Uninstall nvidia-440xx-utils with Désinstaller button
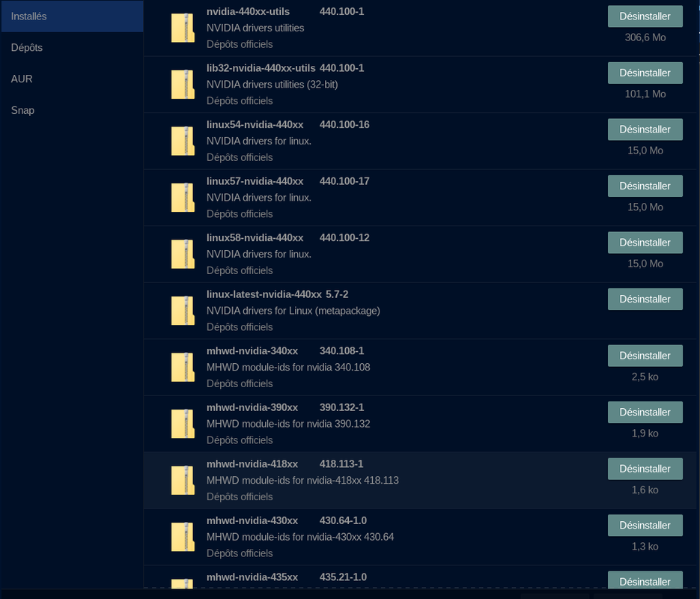This screenshot has height=599, width=700. click(645, 16)
